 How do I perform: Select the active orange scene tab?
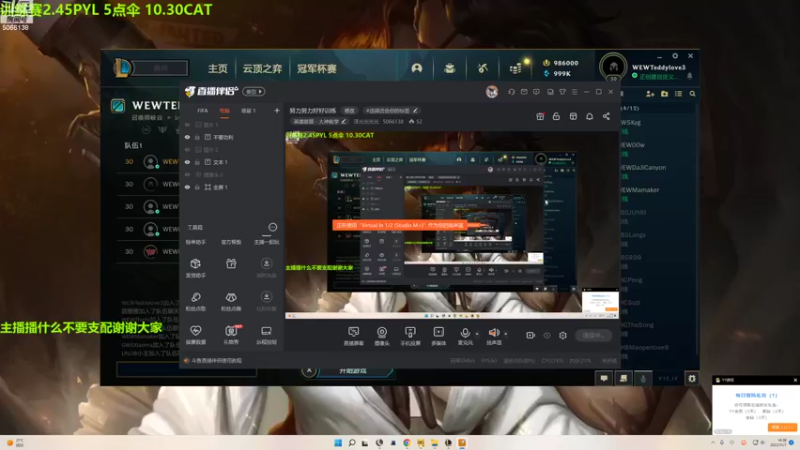tap(224, 111)
